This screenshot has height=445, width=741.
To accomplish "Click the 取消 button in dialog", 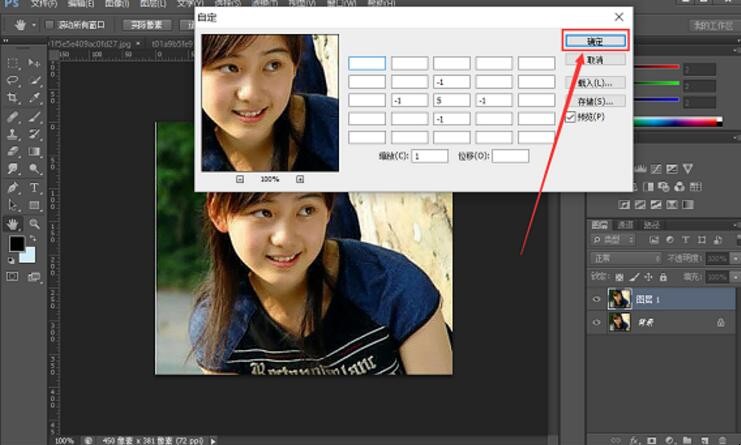I will pyautogui.click(x=595, y=60).
